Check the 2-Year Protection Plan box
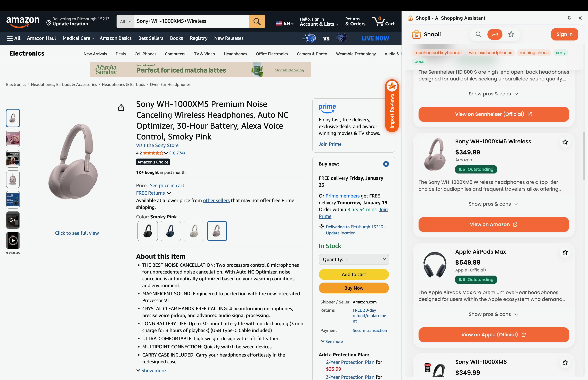Image resolution: width=588 pixels, height=380 pixels. 322,362
